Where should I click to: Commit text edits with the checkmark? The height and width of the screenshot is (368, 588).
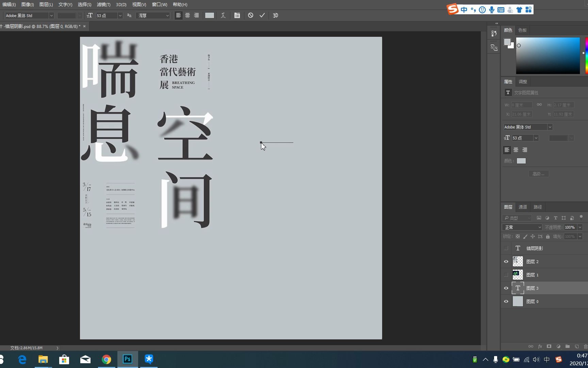[x=262, y=15]
